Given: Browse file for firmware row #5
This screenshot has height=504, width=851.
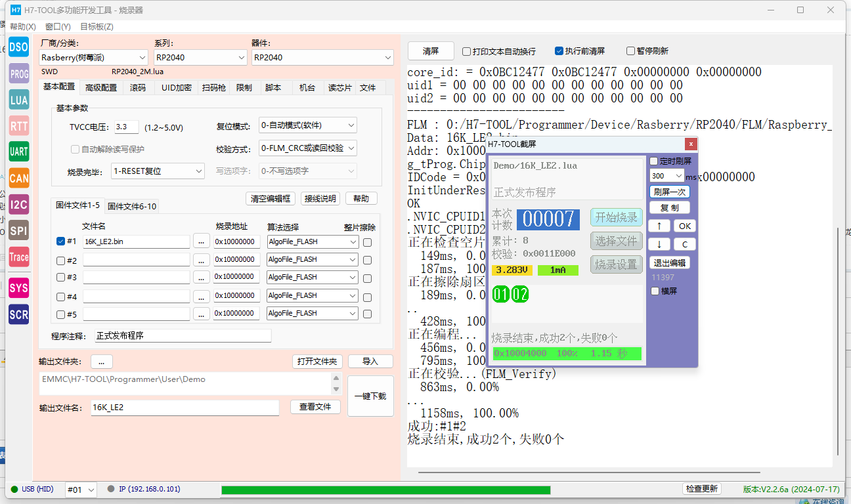Looking at the screenshot, I should tap(202, 314).
